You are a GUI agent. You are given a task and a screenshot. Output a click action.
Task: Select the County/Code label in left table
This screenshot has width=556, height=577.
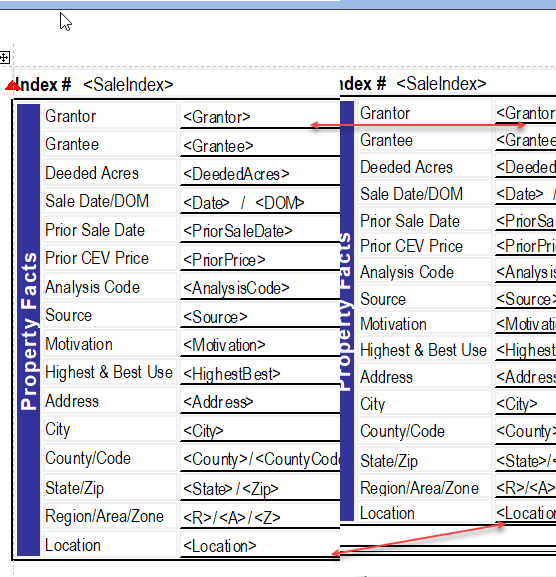[x=88, y=459]
